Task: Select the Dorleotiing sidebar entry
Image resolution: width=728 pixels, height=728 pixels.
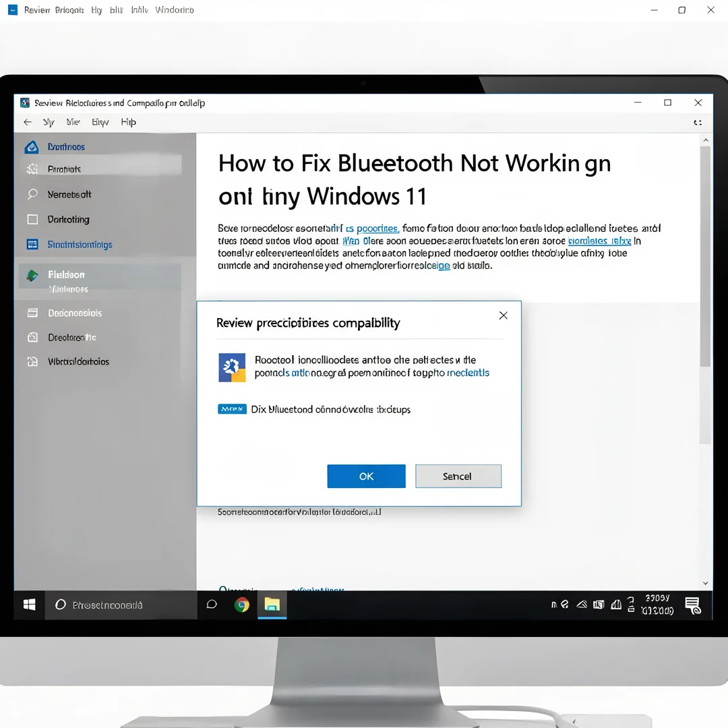Action: click(68, 219)
